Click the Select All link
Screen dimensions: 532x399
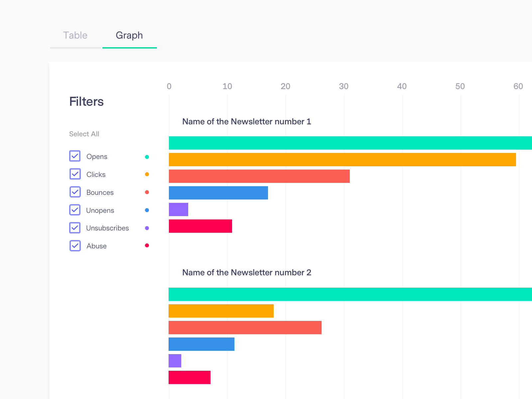tap(84, 134)
